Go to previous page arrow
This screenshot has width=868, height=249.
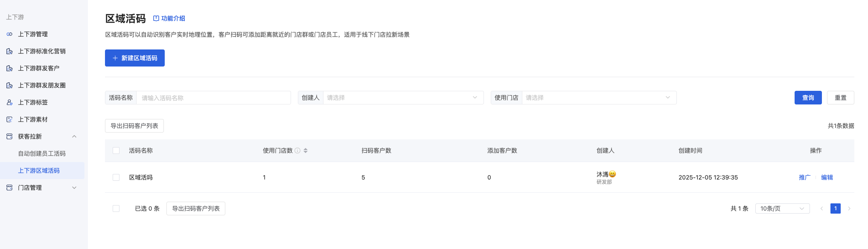pos(821,208)
